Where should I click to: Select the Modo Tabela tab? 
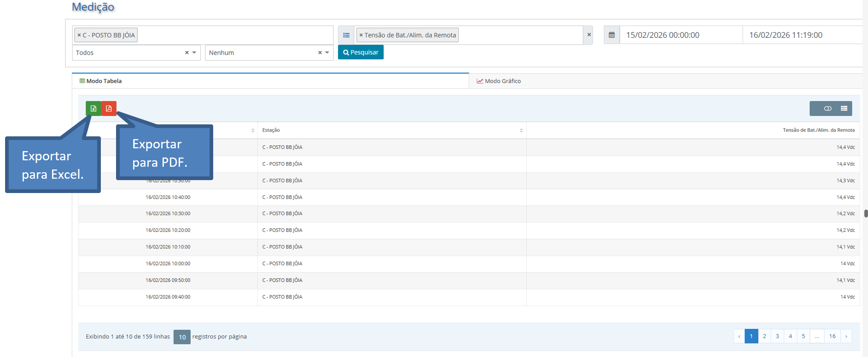(x=100, y=81)
